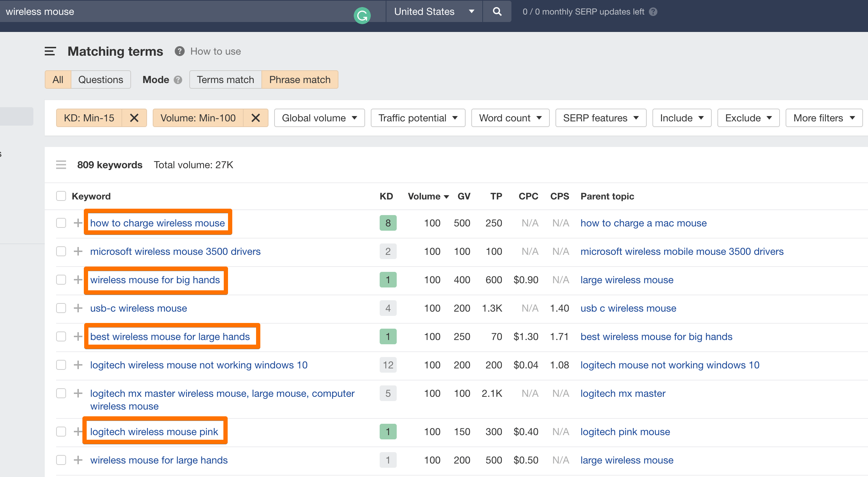Image resolution: width=868 pixels, height=477 pixels.
Task: Click the export icon beside 809 keywords
Action: tap(61, 165)
